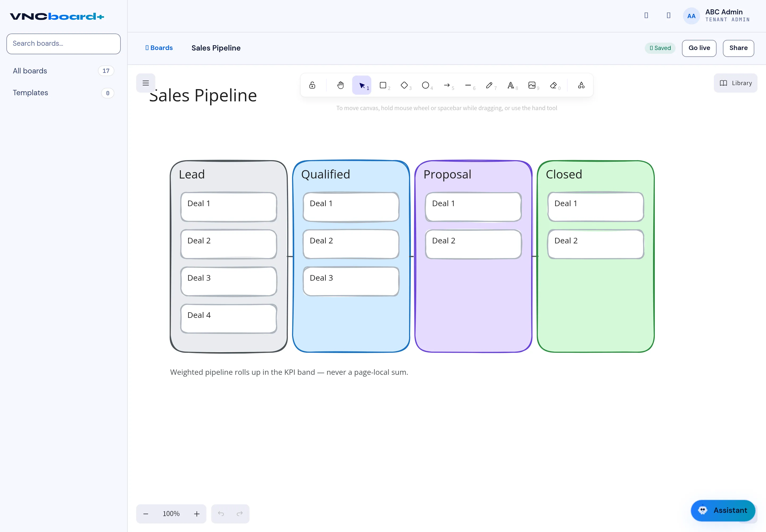Select the Pencil draw tool

pyautogui.click(x=489, y=85)
